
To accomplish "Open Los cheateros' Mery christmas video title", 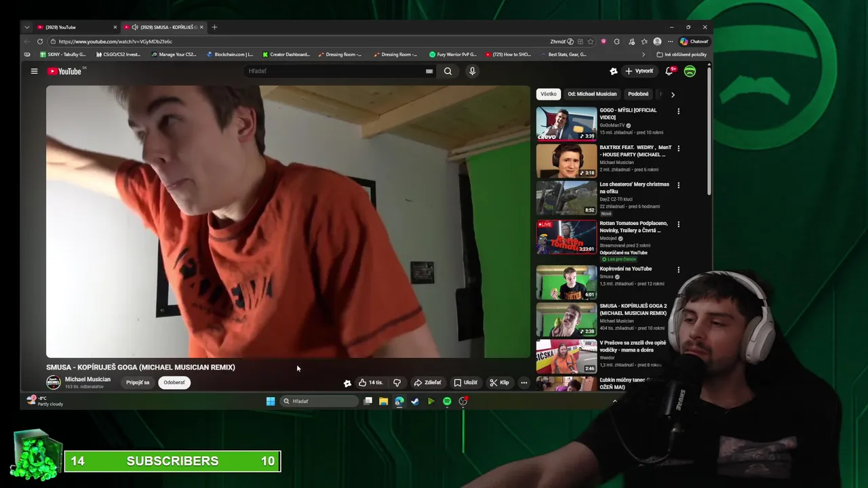I will tap(634, 188).
